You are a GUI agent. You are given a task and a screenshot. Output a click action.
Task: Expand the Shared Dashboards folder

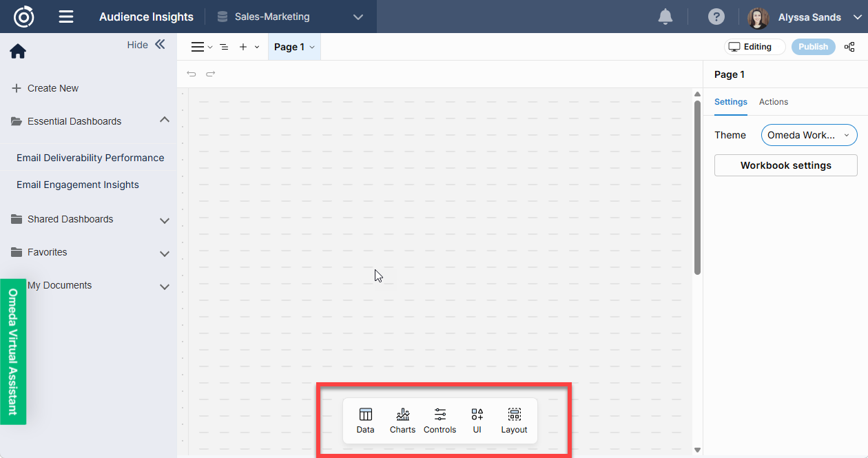pyautogui.click(x=164, y=220)
